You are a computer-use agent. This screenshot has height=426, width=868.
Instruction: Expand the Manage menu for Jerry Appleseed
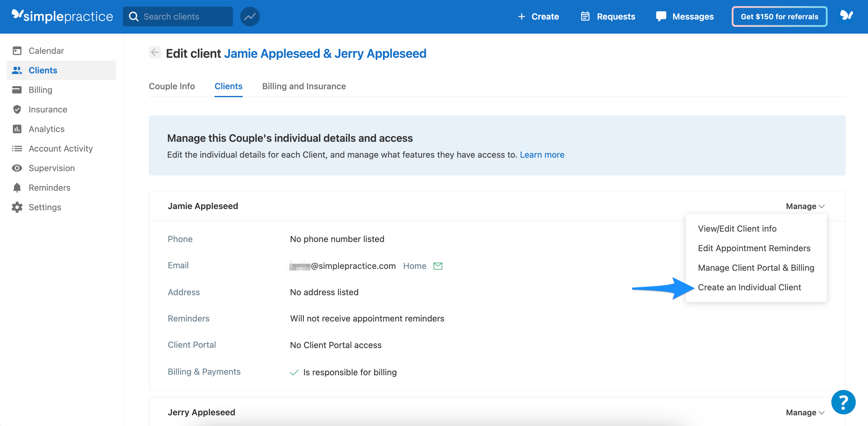click(805, 412)
